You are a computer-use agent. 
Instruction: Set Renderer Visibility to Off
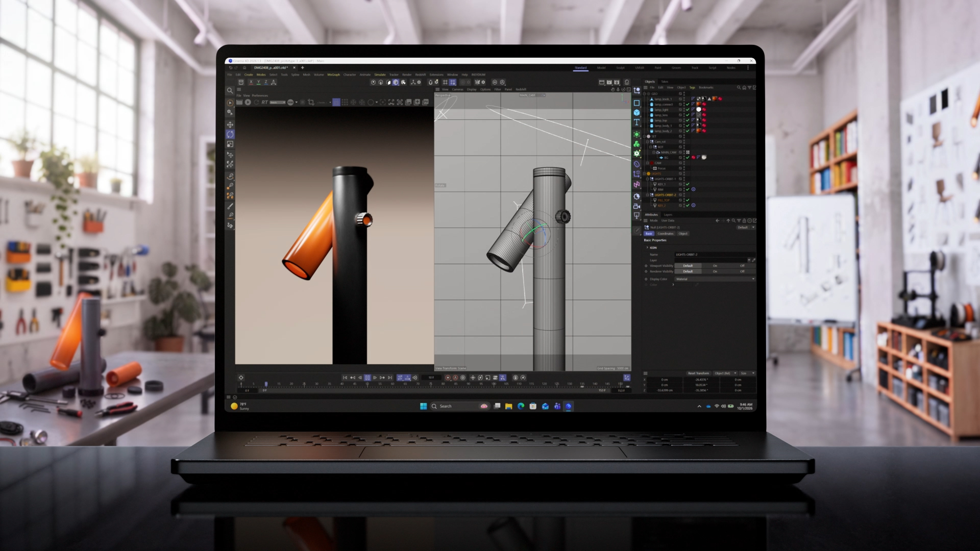coord(742,271)
